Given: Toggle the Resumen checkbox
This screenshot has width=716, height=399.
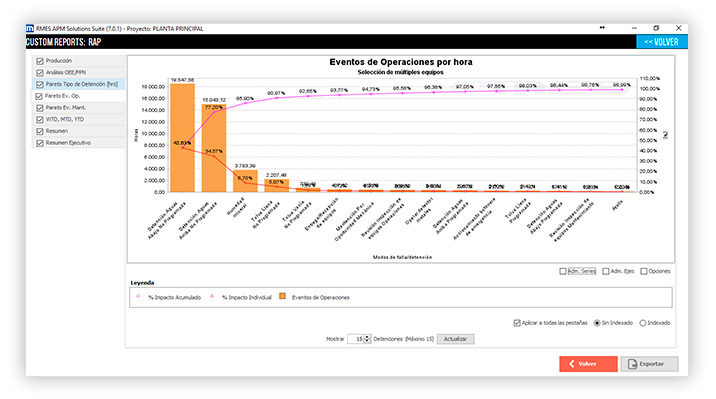Looking at the screenshot, I should coord(40,131).
